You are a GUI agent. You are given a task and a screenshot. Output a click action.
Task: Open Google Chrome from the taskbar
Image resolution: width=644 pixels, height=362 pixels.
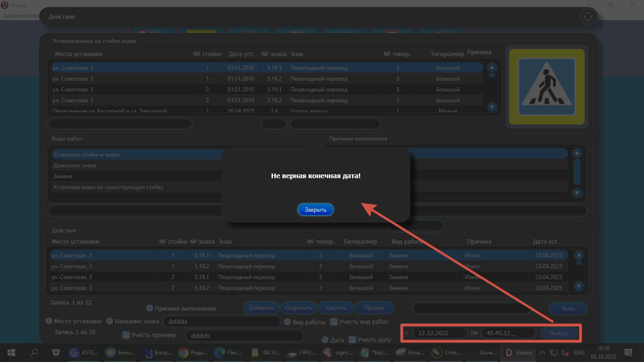click(183, 353)
